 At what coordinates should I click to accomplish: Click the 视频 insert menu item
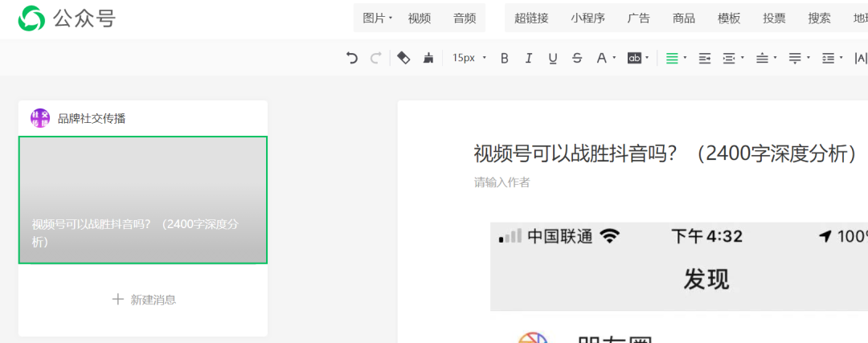[420, 18]
